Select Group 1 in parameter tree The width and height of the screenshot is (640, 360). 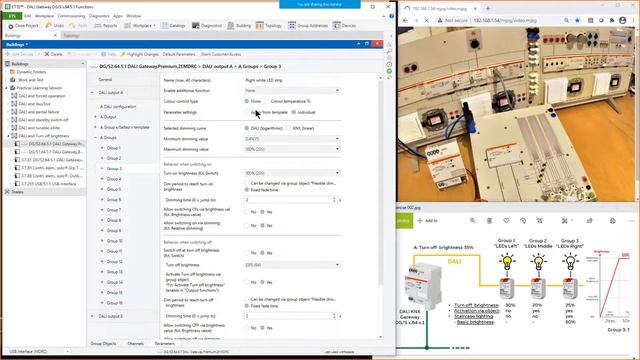(x=114, y=148)
